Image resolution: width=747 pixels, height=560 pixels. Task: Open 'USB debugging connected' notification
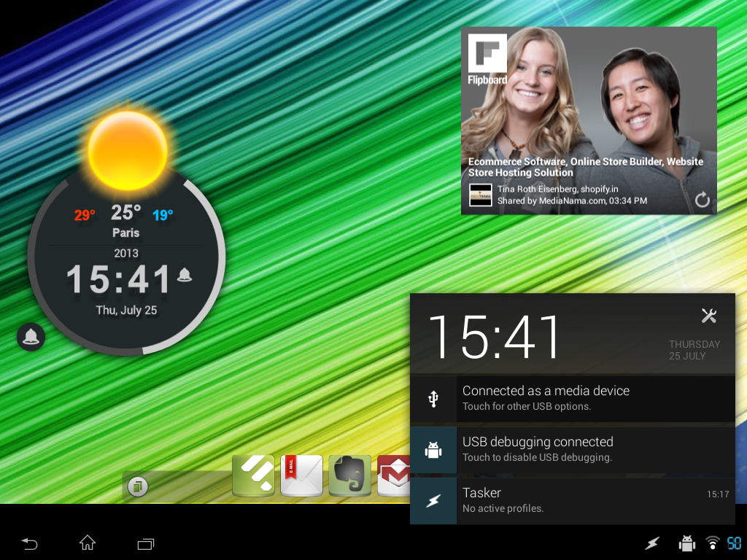click(573, 449)
